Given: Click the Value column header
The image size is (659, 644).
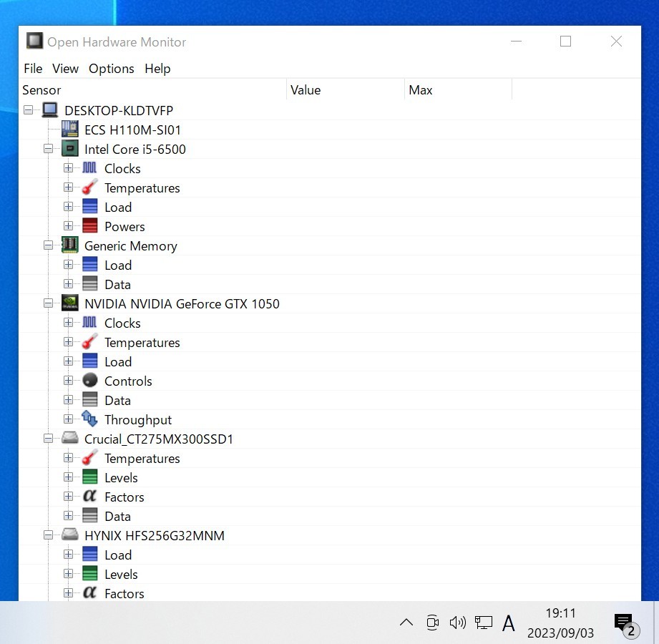Looking at the screenshot, I should pyautogui.click(x=346, y=90).
